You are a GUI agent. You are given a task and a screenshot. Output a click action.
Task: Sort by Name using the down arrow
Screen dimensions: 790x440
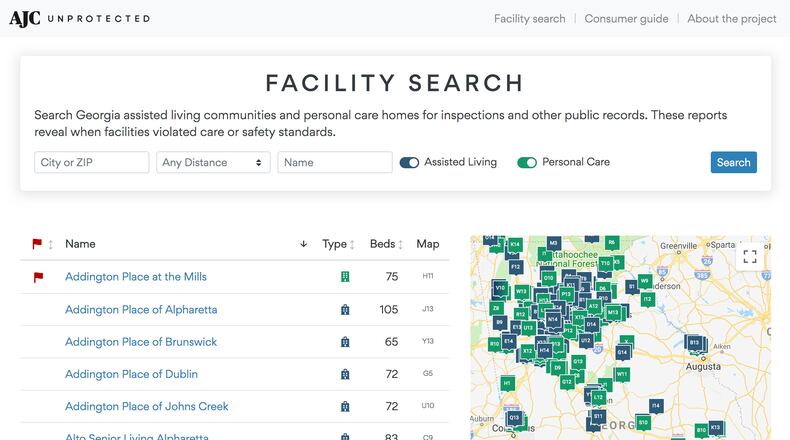[303, 244]
